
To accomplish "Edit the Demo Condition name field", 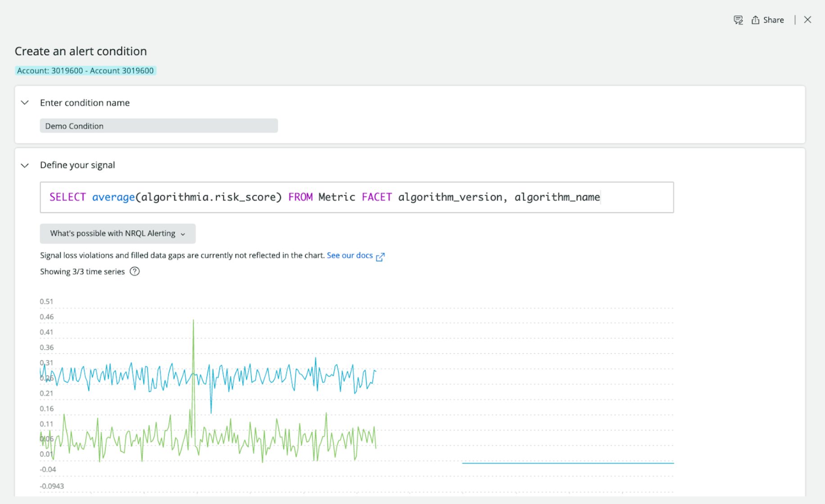I will coord(159,126).
